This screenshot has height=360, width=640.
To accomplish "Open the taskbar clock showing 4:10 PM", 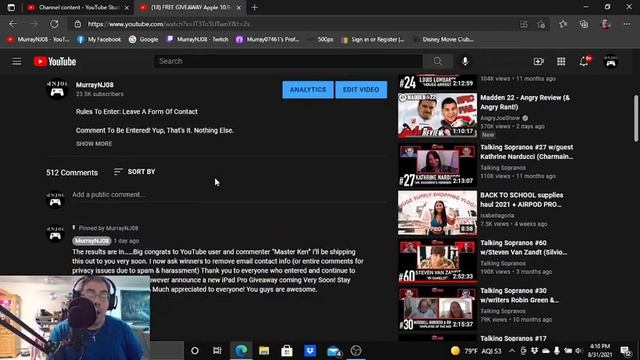I will click(600, 351).
